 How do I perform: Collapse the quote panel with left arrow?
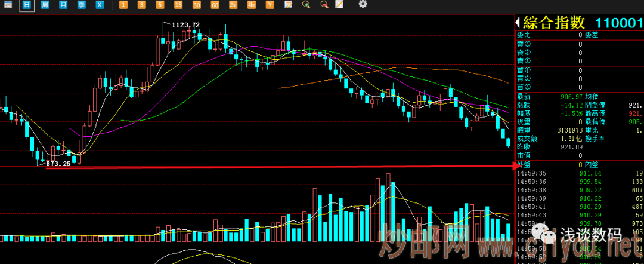518,23
